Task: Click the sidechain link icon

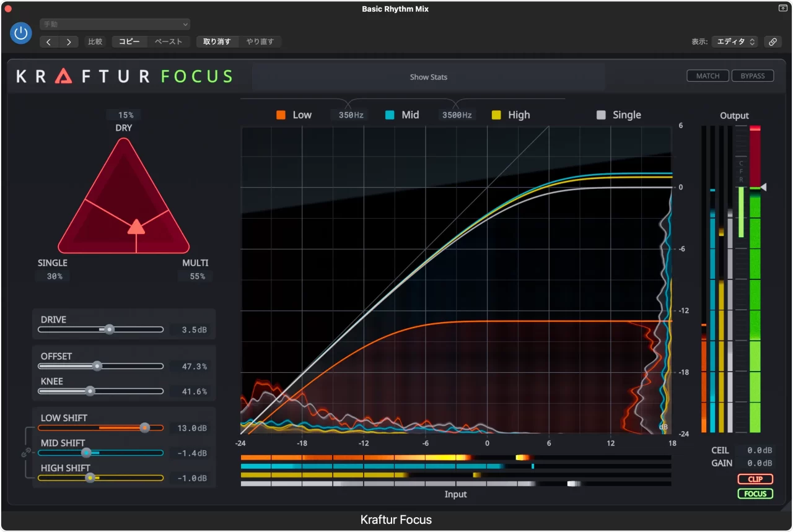Action: (772, 41)
